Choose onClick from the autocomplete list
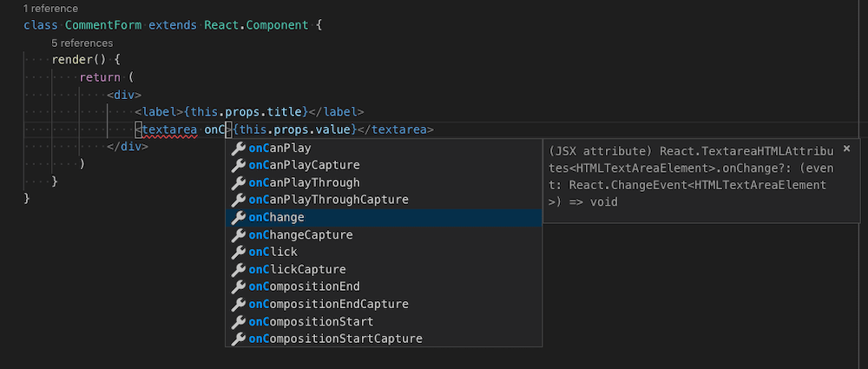868x369 pixels. pos(273,252)
